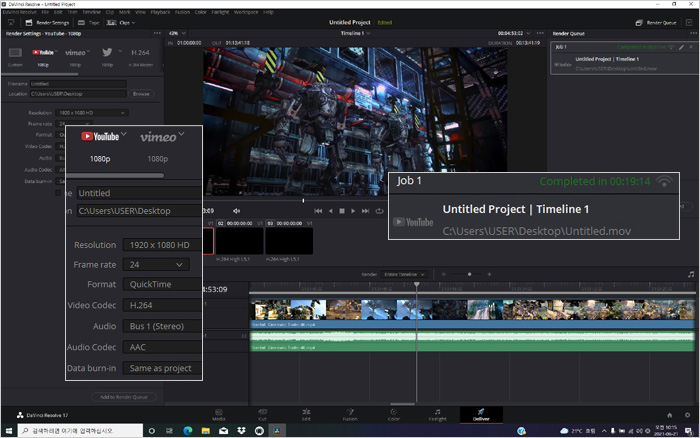Edit Job 1 with the pencil icon
This screenshot has height=438, width=700.
682,47
